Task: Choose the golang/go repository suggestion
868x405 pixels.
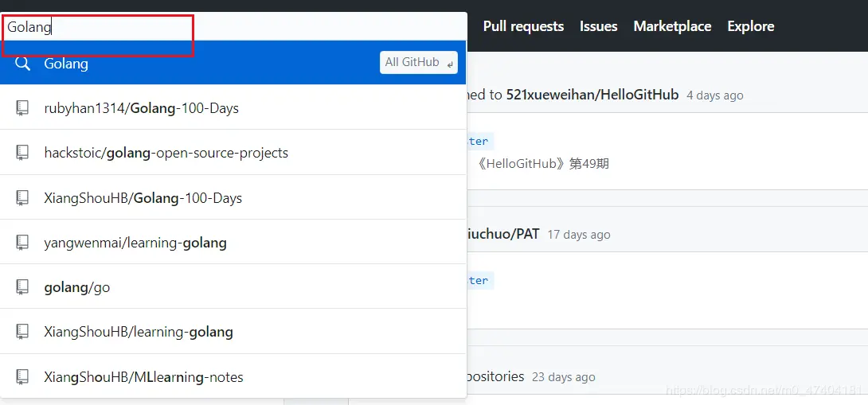Action: pyautogui.click(x=77, y=287)
